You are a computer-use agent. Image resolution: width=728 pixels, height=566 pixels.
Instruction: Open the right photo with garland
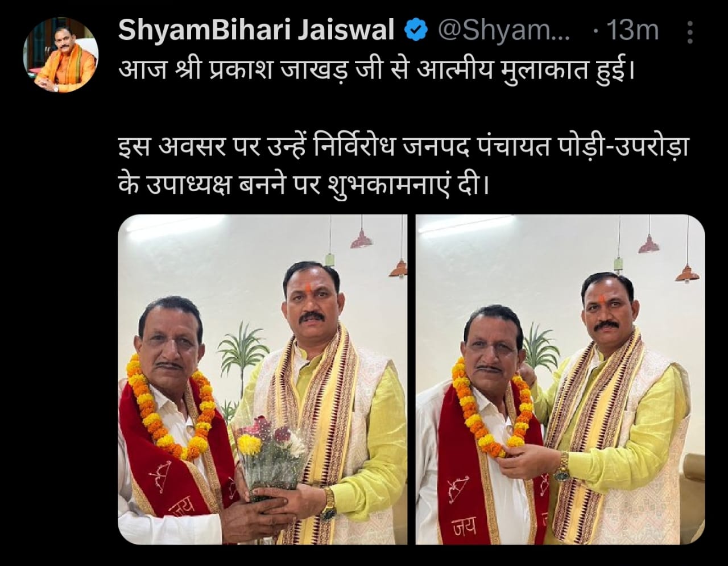coord(560,379)
